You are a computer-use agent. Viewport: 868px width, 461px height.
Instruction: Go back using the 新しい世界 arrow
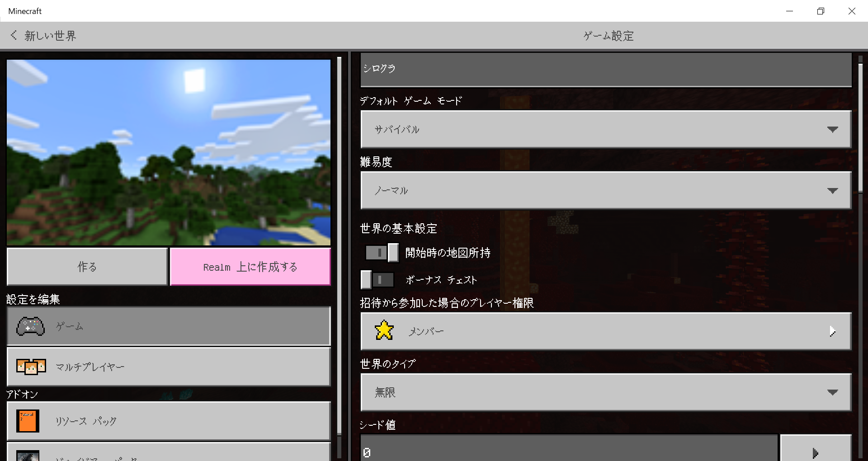14,35
